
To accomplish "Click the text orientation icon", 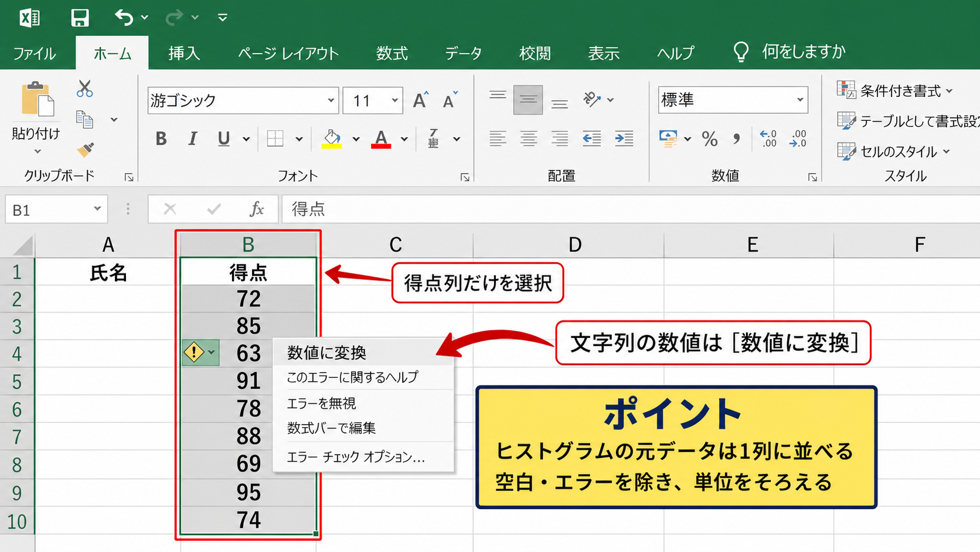I will [x=592, y=100].
